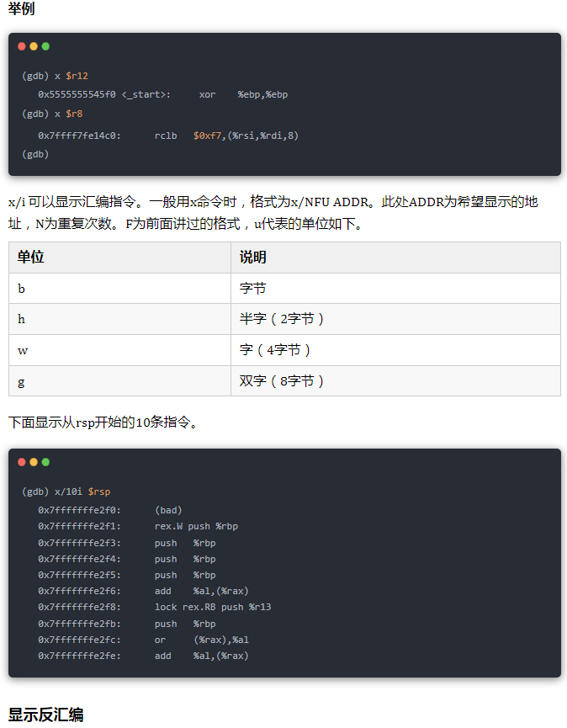Click the $r12 variable in code

coord(77,76)
